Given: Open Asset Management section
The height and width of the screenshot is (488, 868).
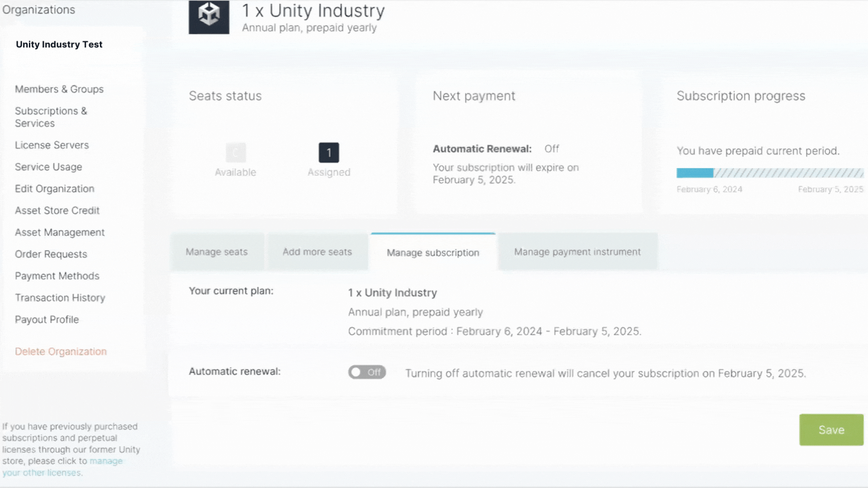Looking at the screenshot, I should 59,232.
